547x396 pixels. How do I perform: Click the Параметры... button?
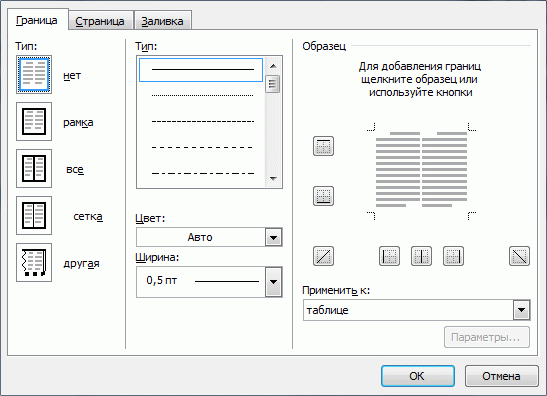coord(487,337)
